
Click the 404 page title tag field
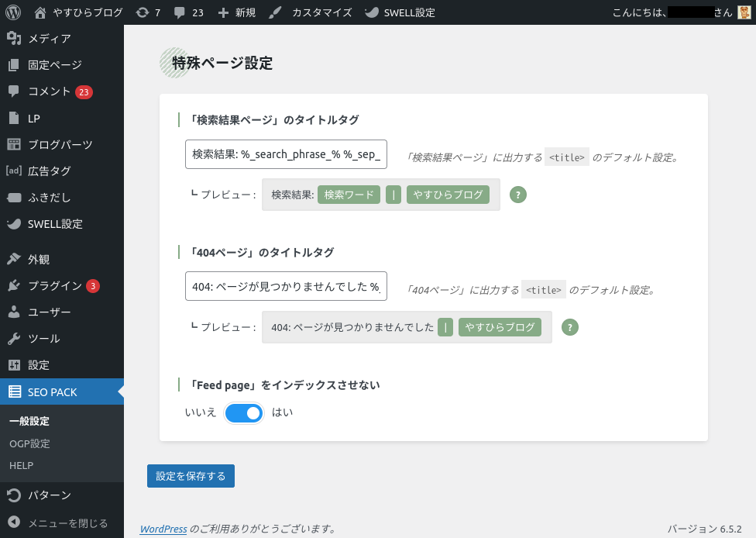click(286, 286)
